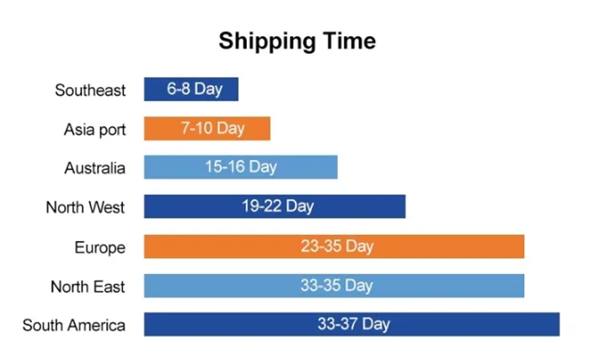This screenshot has height=364, width=590.
Task: Select the '15-16 Day' value text
Action: (x=241, y=168)
